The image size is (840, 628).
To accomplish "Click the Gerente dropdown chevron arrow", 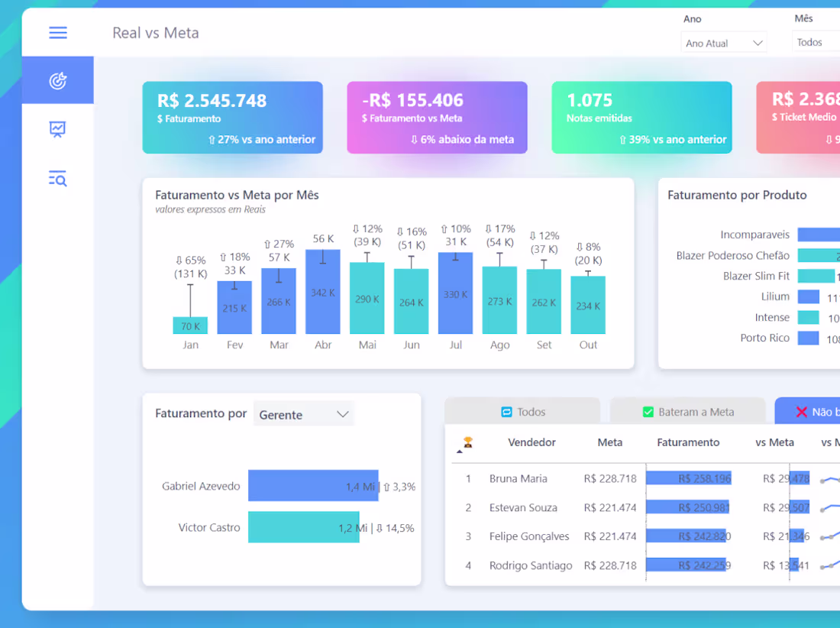I will [342, 414].
